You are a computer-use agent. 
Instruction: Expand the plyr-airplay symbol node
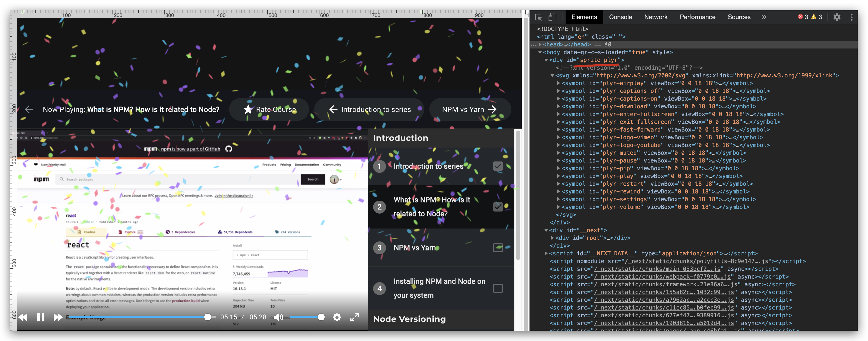[558, 83]
